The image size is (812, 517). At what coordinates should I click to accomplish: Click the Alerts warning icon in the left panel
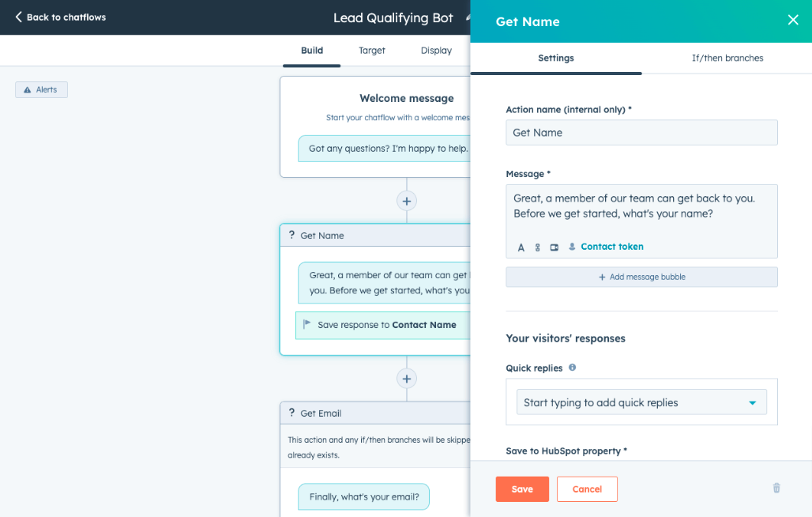tap(28, 89)
